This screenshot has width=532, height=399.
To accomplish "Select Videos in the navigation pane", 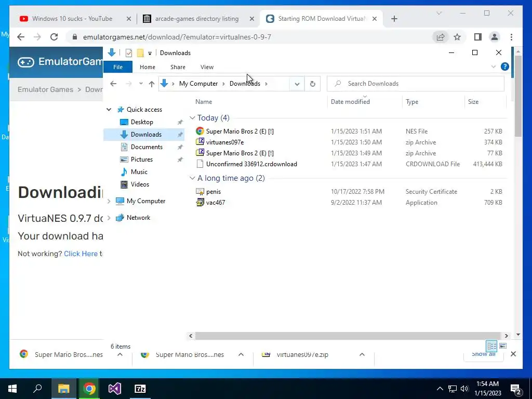I will tap(139, 184).
